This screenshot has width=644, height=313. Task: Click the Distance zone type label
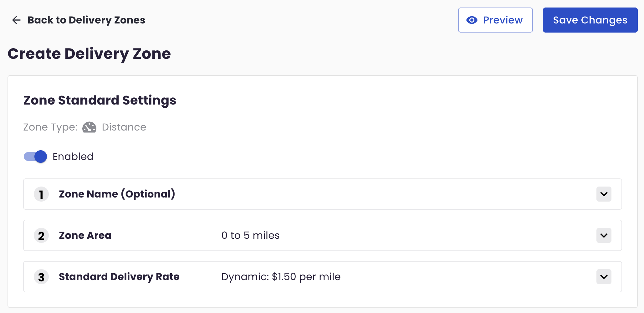pyautogui.click(x=124, y=127)
